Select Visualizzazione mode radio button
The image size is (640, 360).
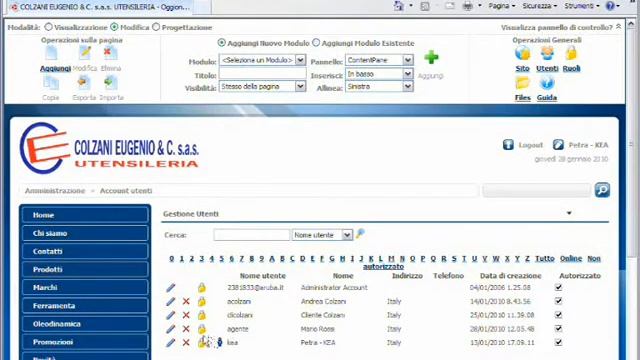pos(49,27)
